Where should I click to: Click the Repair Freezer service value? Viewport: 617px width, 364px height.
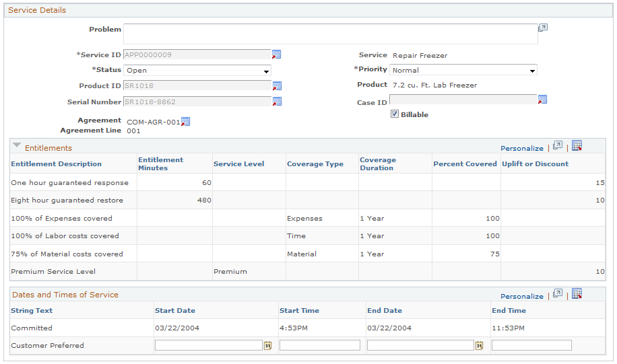[420, 55]
